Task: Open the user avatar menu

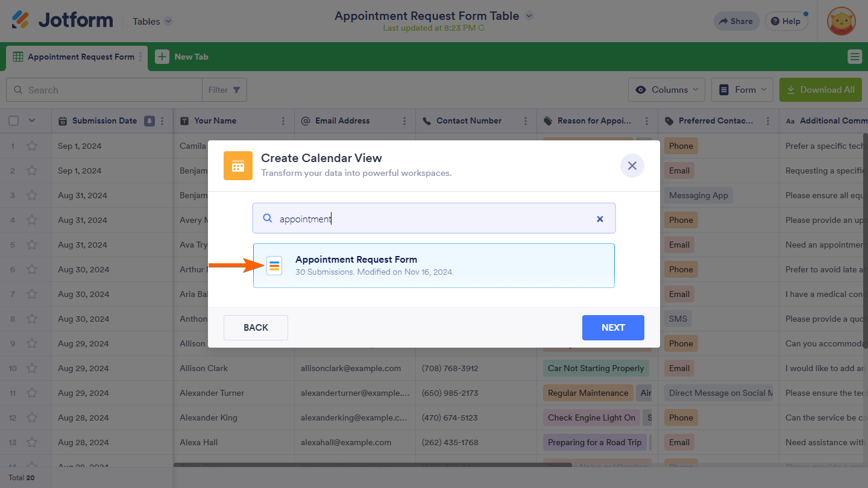Action: click(841, 21)
